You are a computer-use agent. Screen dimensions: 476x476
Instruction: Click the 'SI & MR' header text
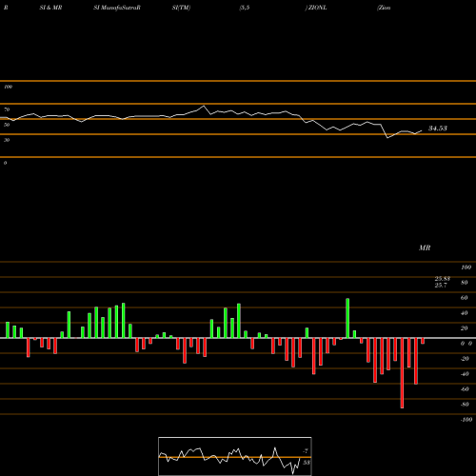click(x=50, y=8)
